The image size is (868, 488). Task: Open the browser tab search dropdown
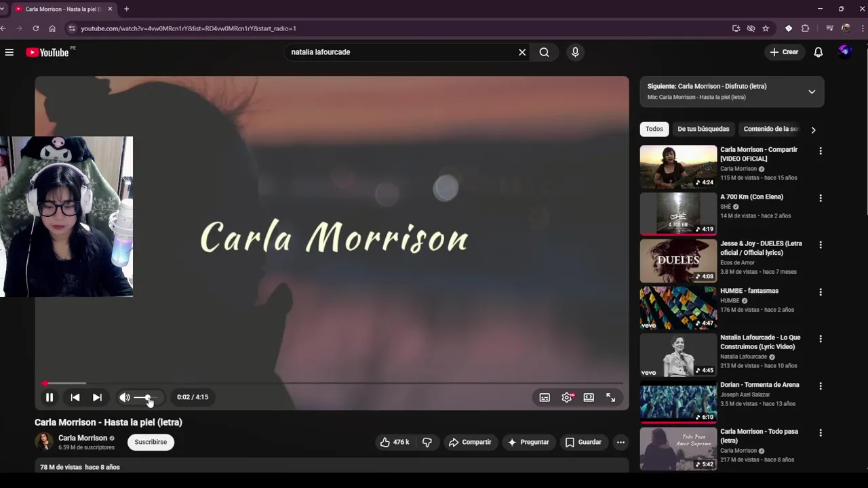click(x=2, y=9)
